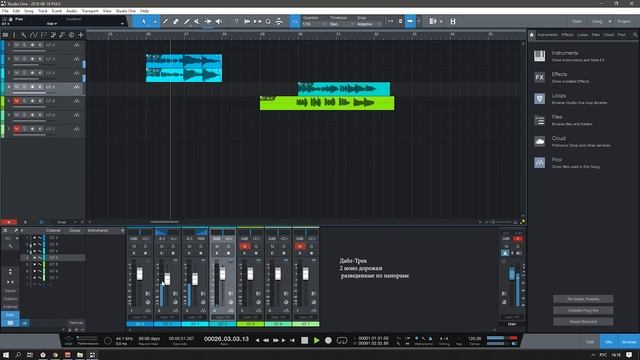Open the track preset dropdown arrow

[122, 24]
